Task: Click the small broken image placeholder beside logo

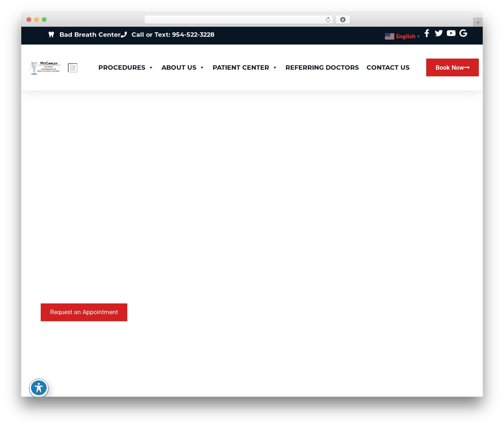Action: tap(73, 68)
